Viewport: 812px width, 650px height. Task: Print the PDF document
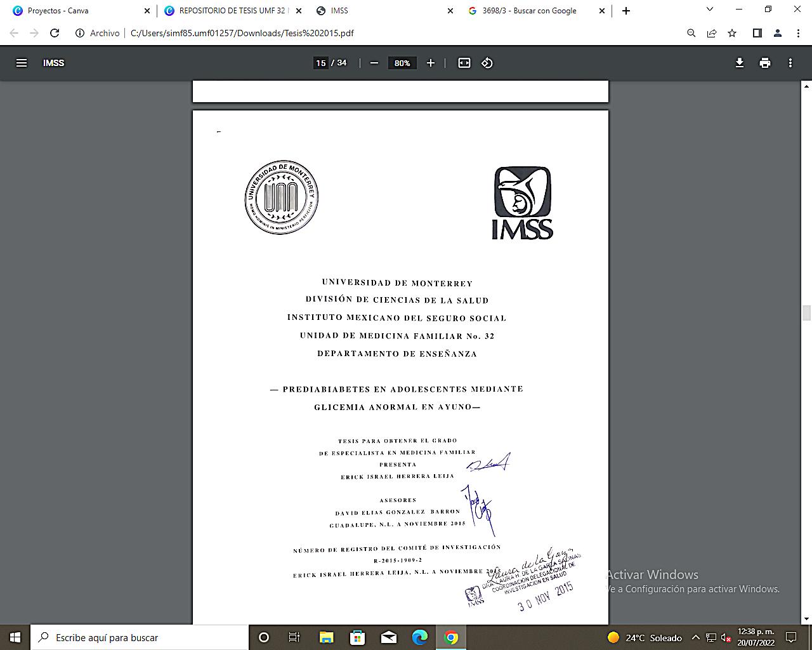765,63
